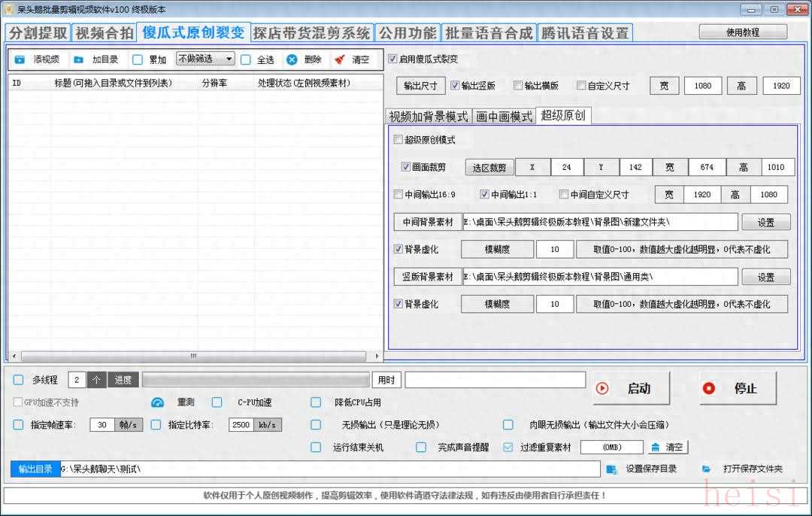Viewport: 812px width, 516px height.
Task: Click the task progress bar
Action: [x=256, y=380]
